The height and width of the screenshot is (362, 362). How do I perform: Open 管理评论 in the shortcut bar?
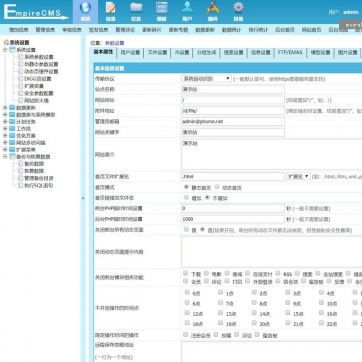125,30
